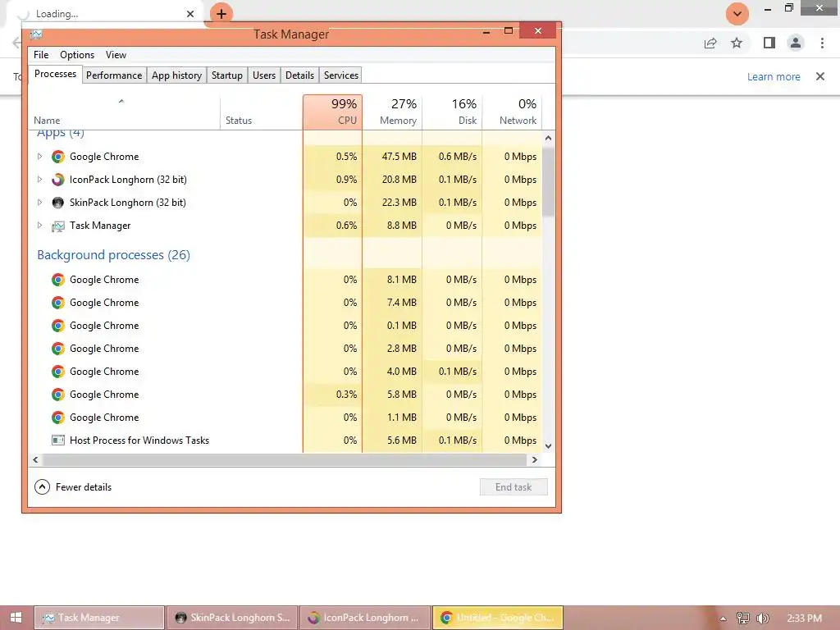Sort by Memory column header

(x=393, y=112)
